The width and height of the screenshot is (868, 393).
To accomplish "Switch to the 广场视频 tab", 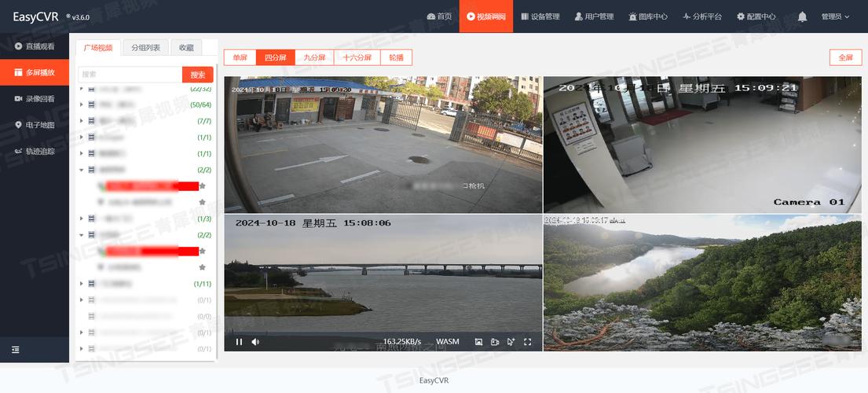I will click(98, 48).
